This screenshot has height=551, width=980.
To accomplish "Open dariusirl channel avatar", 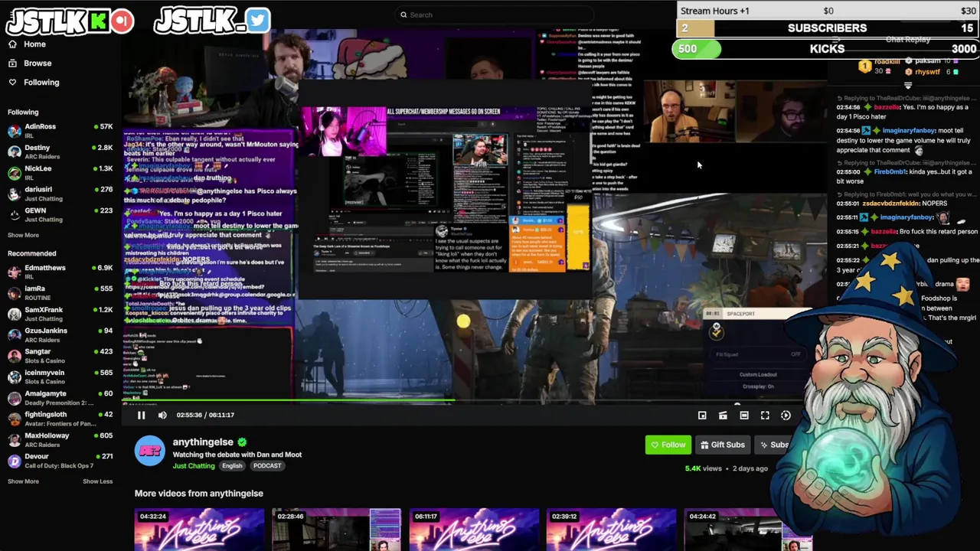I will pos(14,194).
